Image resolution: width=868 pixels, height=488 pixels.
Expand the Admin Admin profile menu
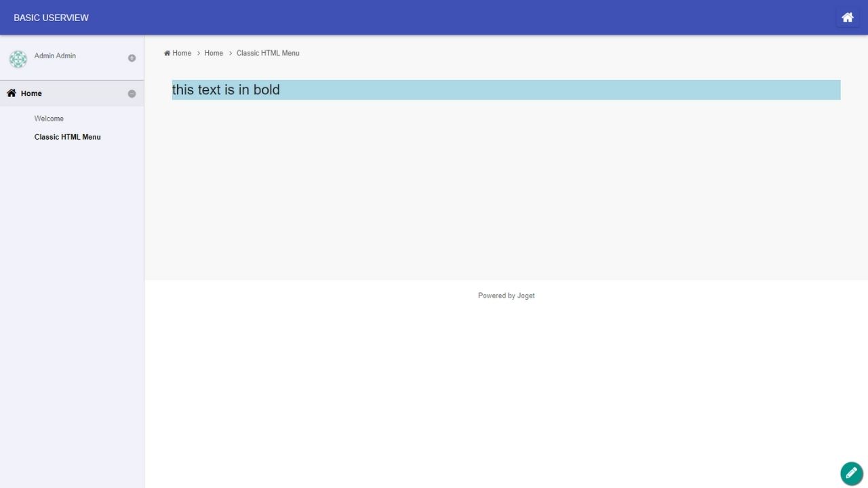[132, 58]
